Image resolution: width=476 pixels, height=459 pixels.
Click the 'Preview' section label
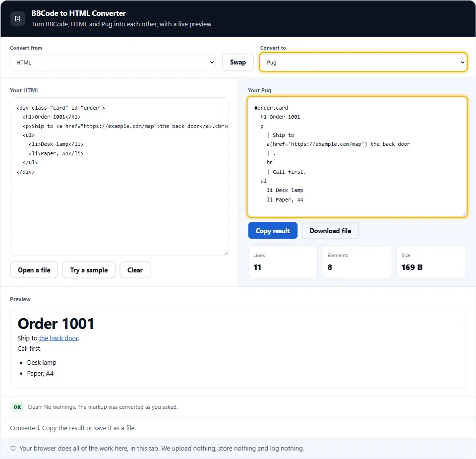pyautogui.click(x=20, y=299)
